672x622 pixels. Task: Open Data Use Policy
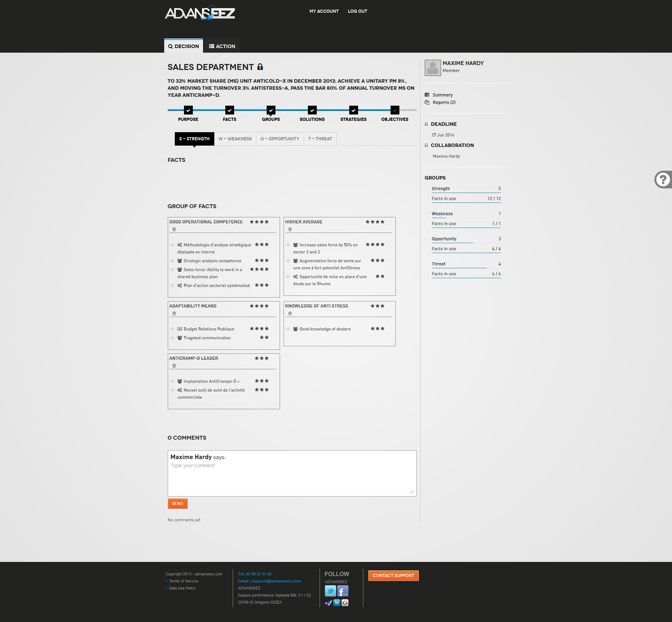[182, 588]
